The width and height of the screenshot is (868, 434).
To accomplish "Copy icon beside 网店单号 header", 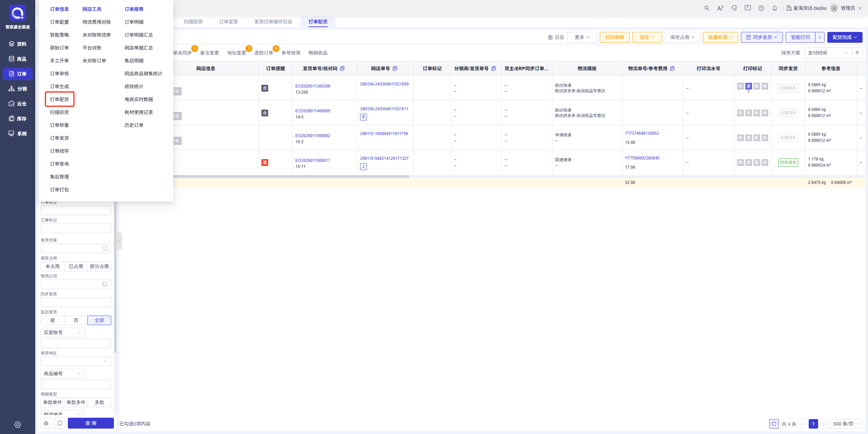I will (x=395, y=69).
